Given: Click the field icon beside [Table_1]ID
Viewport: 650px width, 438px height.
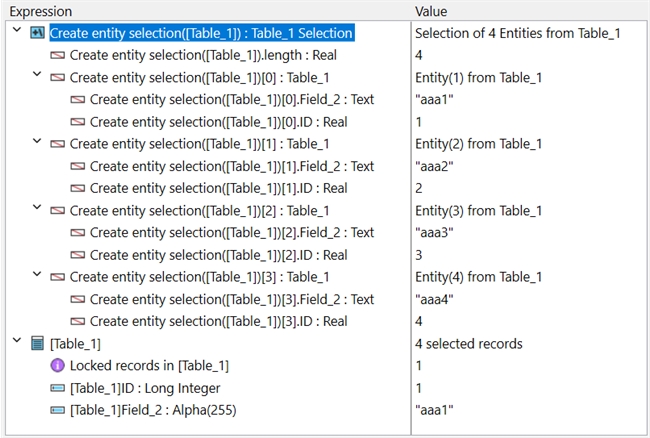Looking at the screenshot, I should point(58,388).
